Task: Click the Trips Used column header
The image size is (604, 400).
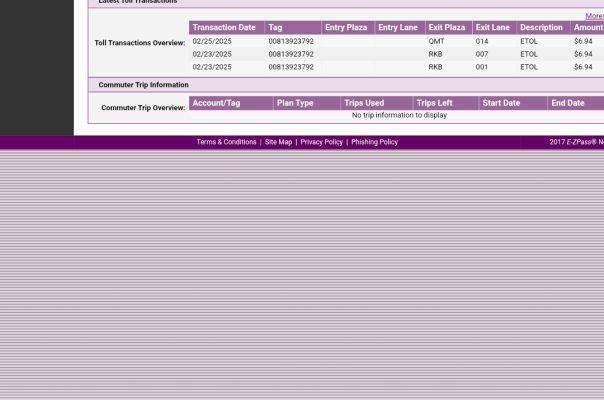Action: point(364,103)
